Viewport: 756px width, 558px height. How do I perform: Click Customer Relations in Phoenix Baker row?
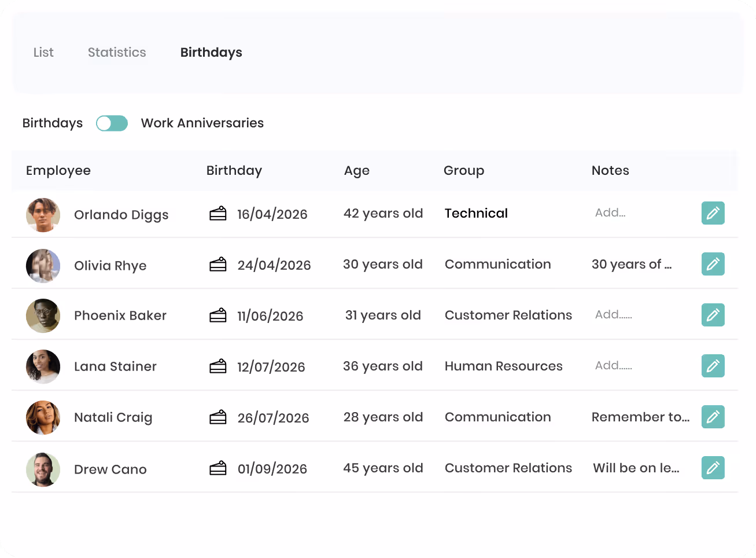point(508,315)
